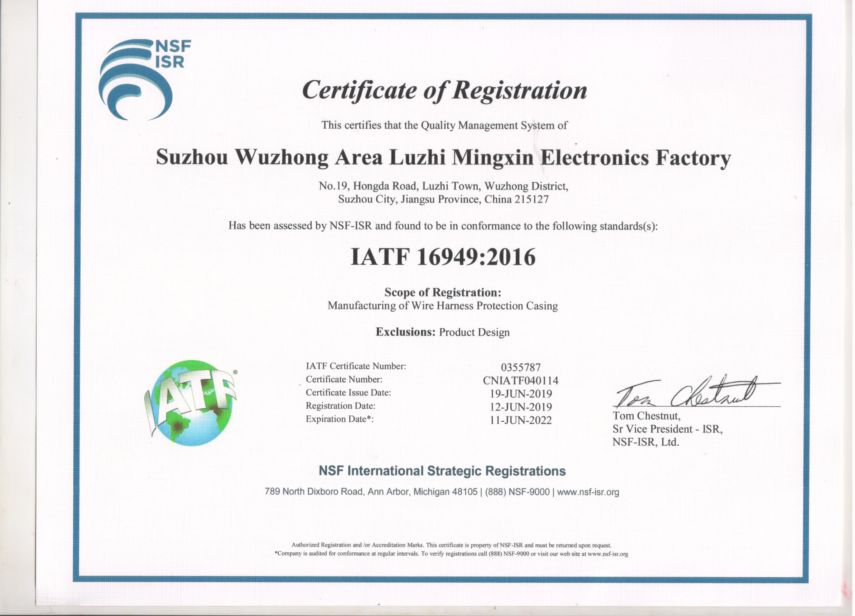Click the 'IATF 16949:2016' standard text
This screenshot has height=616, width=855.
tap(444, 257)
